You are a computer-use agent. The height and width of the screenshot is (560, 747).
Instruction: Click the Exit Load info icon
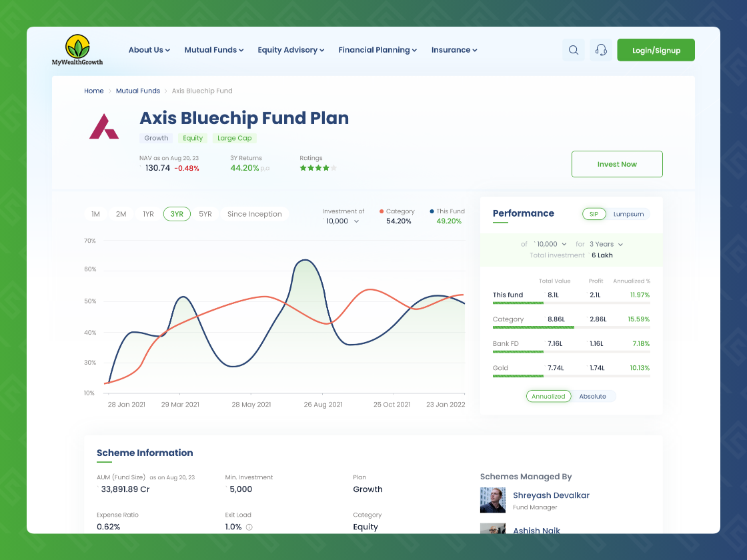[x=249, y=527]
